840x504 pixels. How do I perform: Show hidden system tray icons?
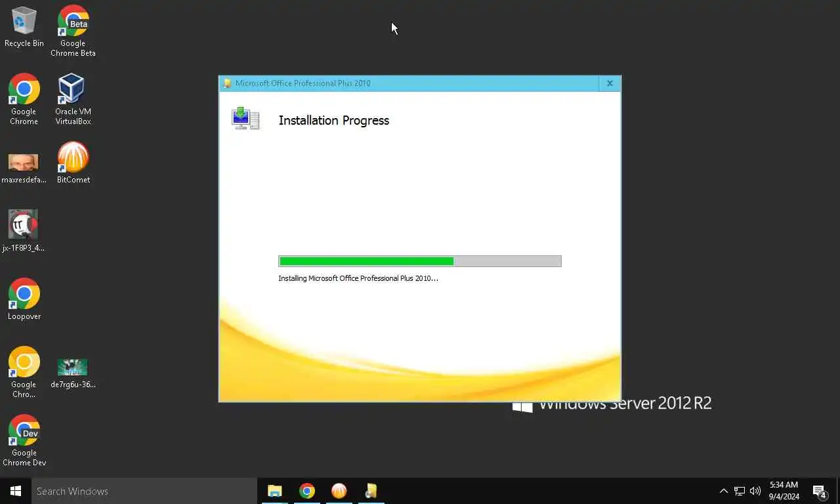pyautogui.click(x=723, y=491)
